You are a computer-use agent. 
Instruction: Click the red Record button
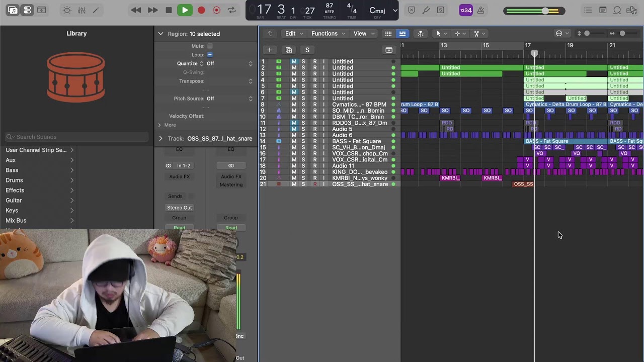click(201, 10)
